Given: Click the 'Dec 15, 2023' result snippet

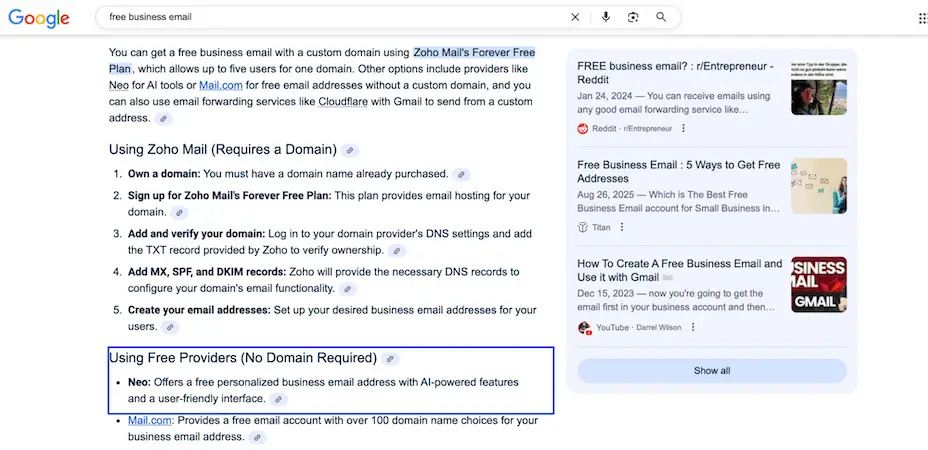Looking at the screenshot, I should point(676,300).
